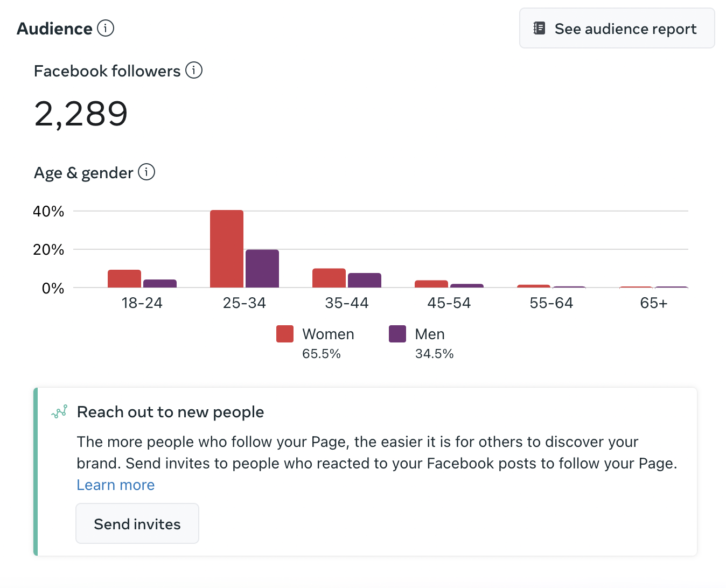Click the 65+ age group label
726x588 pixels.
[x=654, y=303]
